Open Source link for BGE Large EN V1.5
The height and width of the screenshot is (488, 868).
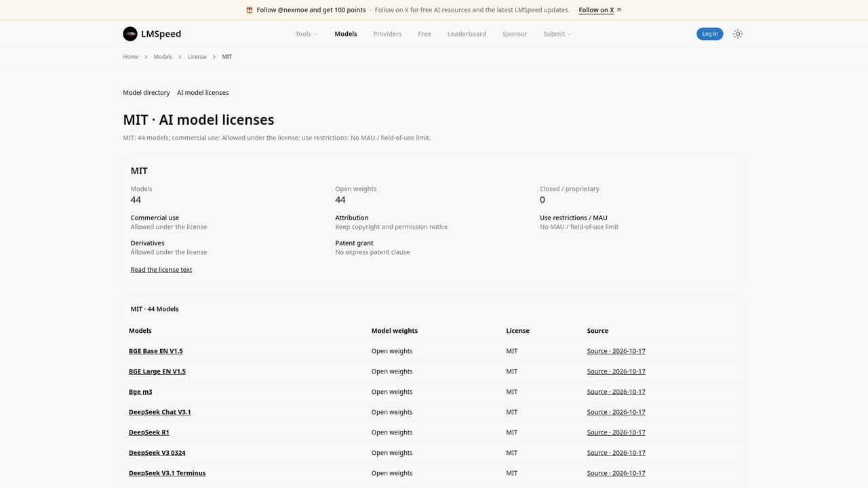point(616,371)
